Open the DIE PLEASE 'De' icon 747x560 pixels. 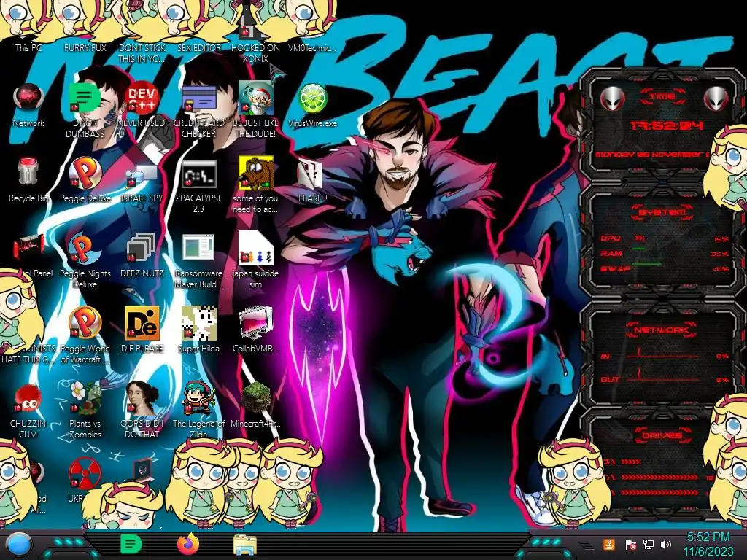pyautogui.click(x=142, y=323)
